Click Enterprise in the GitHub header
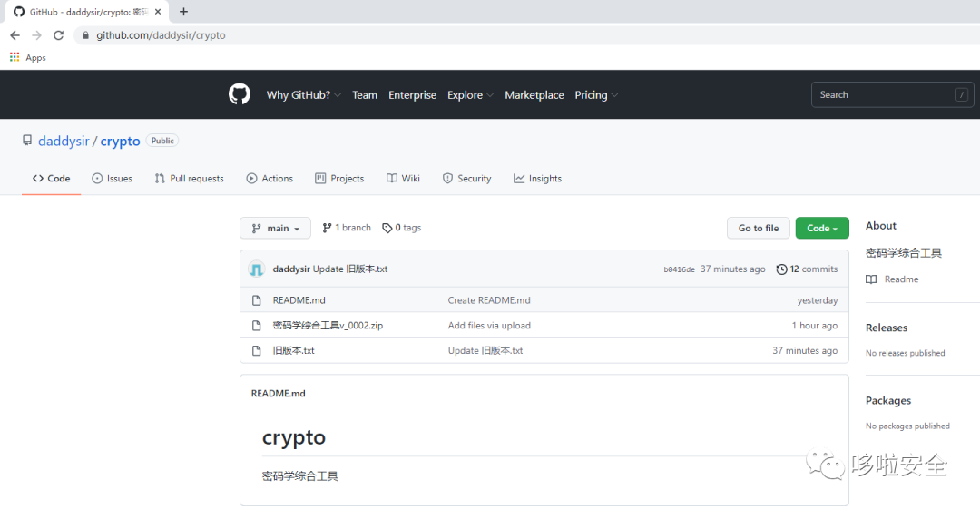Viewport: 980px width, 509px height. 413,95
